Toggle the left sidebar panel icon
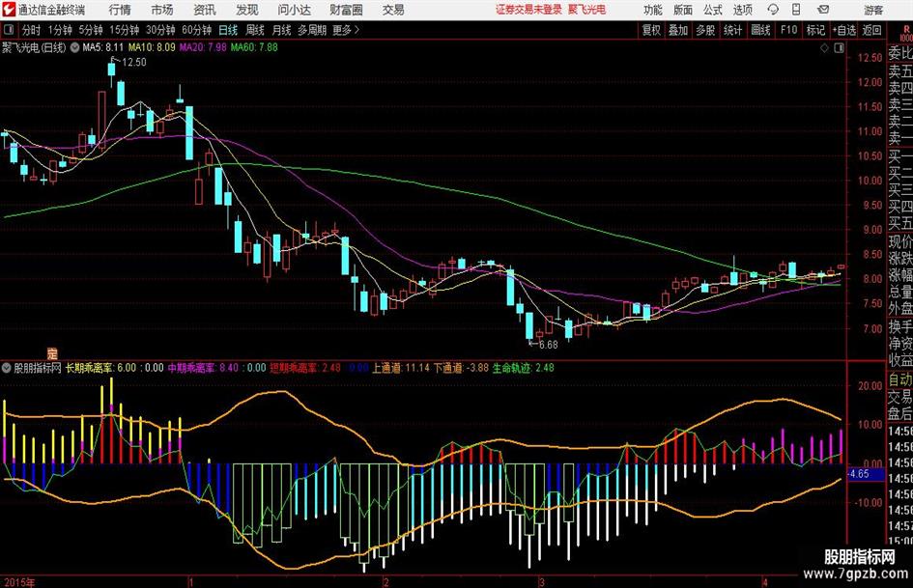Image resolution: width=913 pixels, height=588 pixels. (9, 30)
